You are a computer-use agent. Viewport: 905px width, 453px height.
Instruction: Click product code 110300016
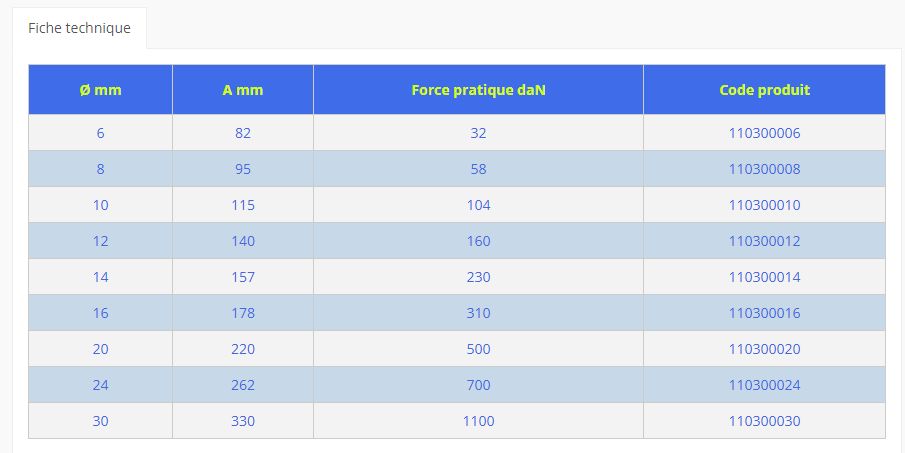764,313
